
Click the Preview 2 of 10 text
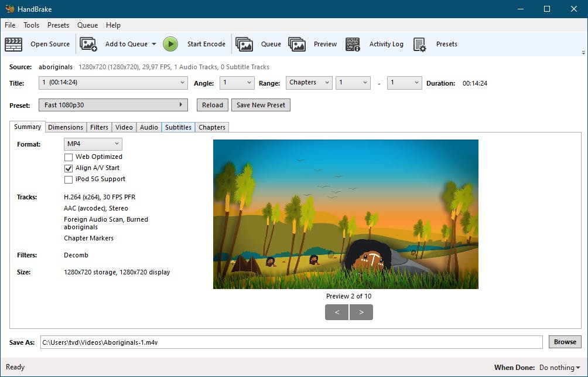coord(348,296)
